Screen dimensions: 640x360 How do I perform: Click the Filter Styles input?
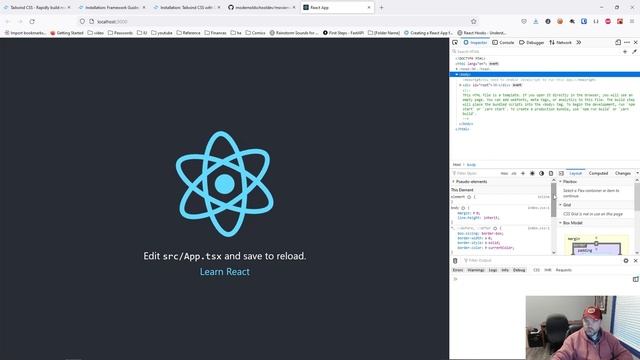(476, 173)
